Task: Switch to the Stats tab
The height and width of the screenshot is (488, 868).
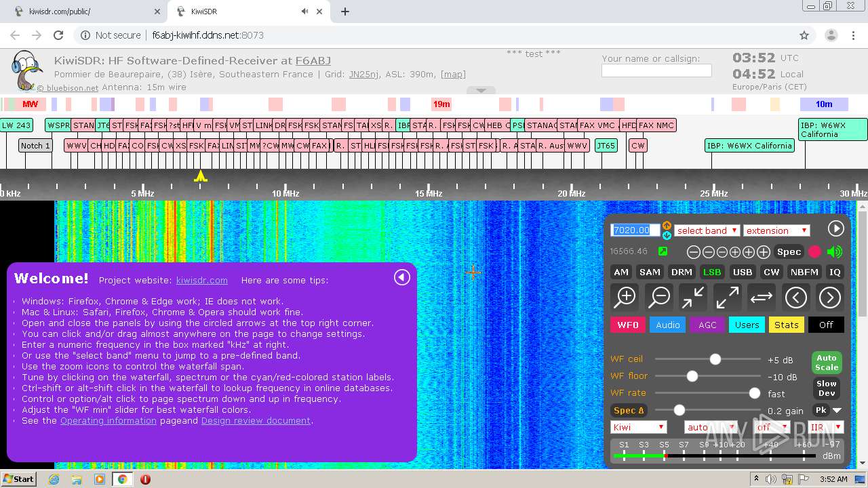Action: click(787, 325)
